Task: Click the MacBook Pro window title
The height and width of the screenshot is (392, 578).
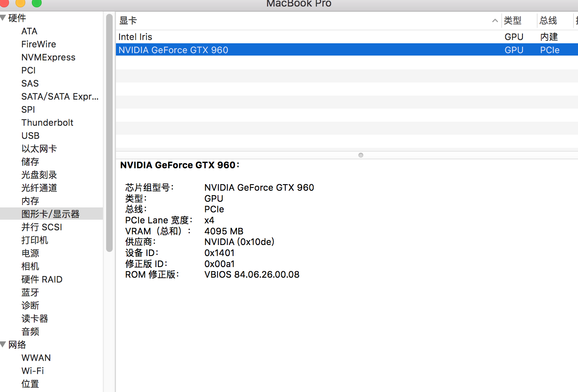Action: point(299,4)
